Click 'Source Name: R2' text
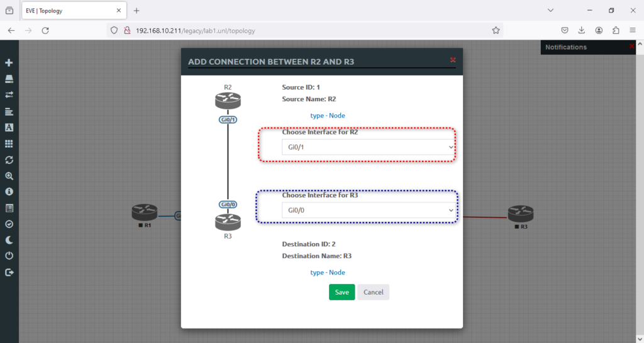The height and width of the screenshot is (343, 644). tap(309, 99)
